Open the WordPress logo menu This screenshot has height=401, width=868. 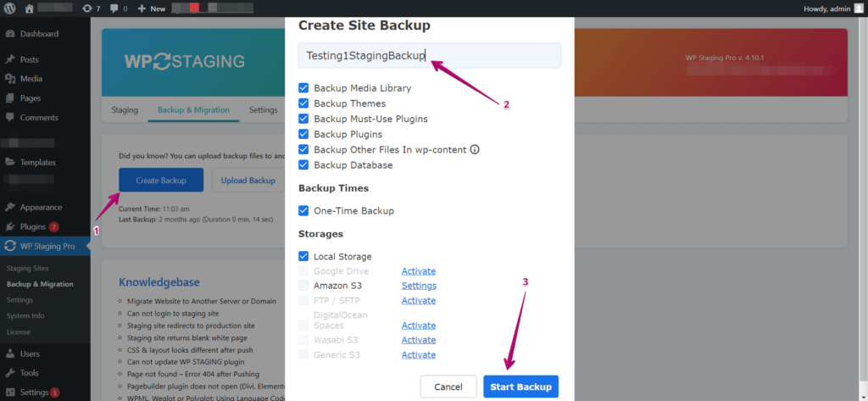point(11,8)
